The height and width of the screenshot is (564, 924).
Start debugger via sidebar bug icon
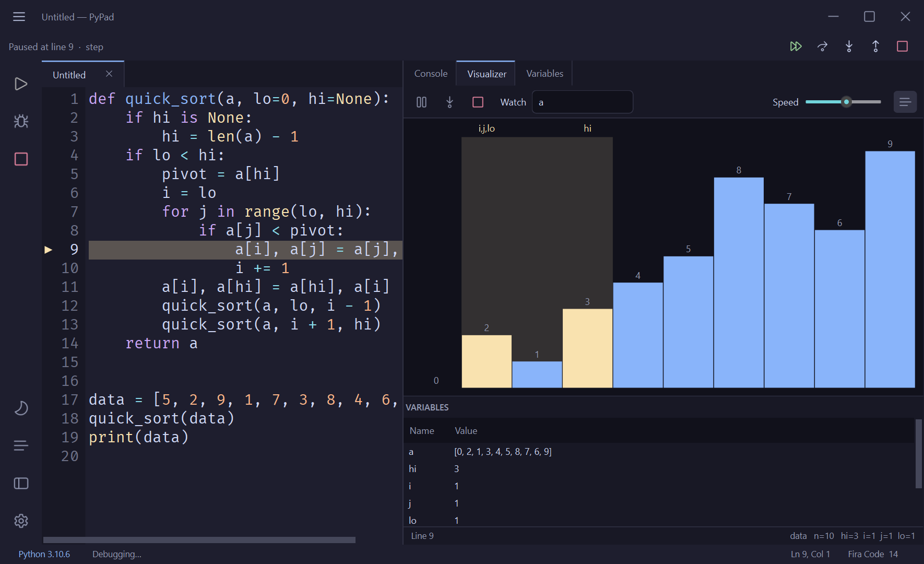21,121
